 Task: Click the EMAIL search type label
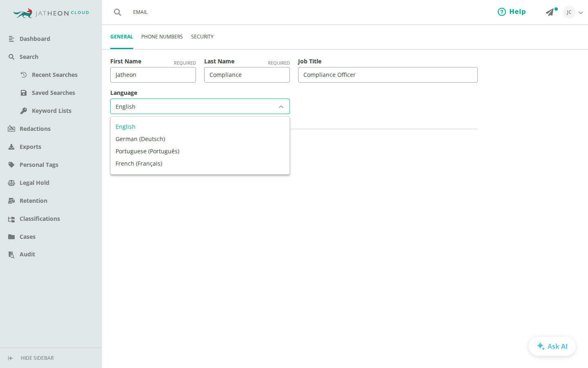point(140,12)
